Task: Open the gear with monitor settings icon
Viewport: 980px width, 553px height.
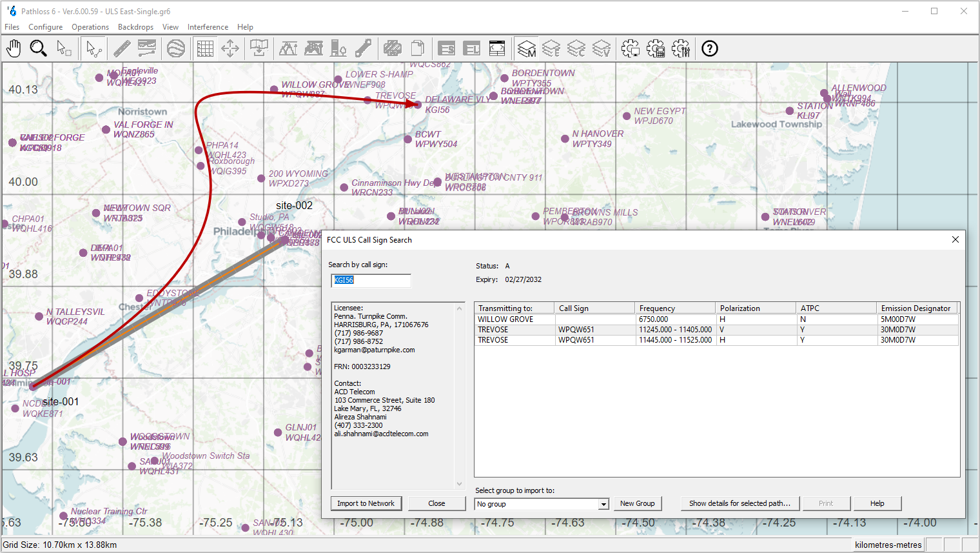Action: 631,48
